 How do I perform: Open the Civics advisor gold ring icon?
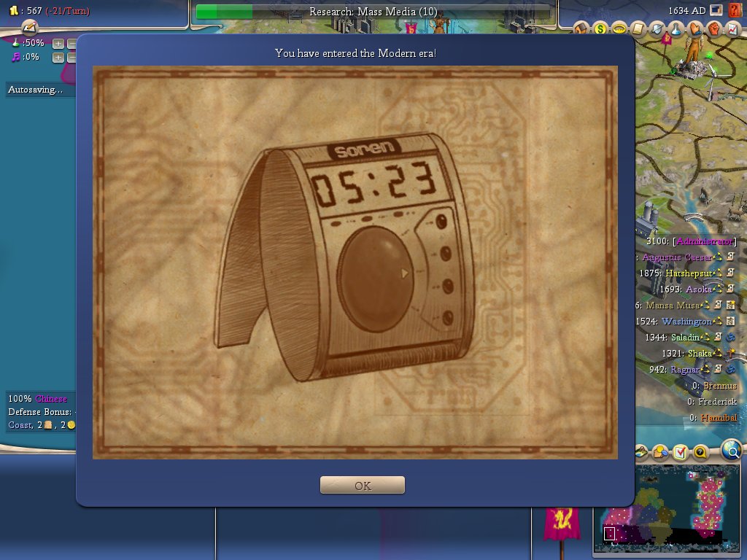tap(619, 29)
